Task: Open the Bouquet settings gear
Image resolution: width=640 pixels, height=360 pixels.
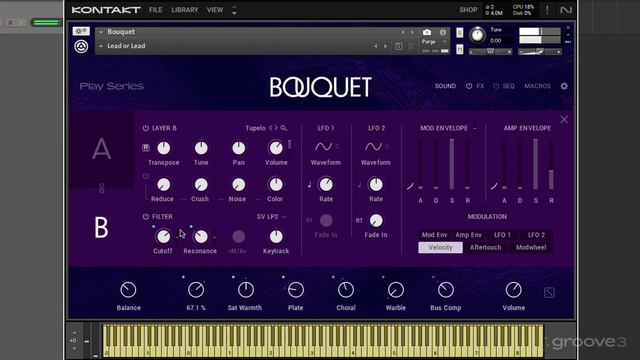Action: click(564, 86)
